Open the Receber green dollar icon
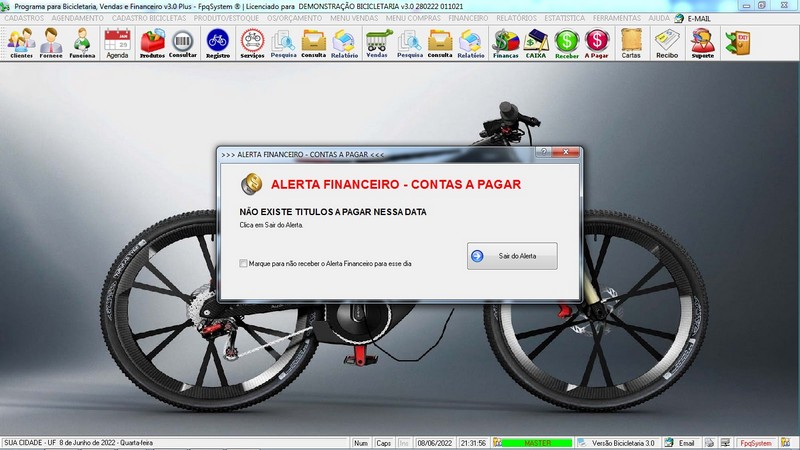The width and height of the screenshot is (800, 450). 567,43
